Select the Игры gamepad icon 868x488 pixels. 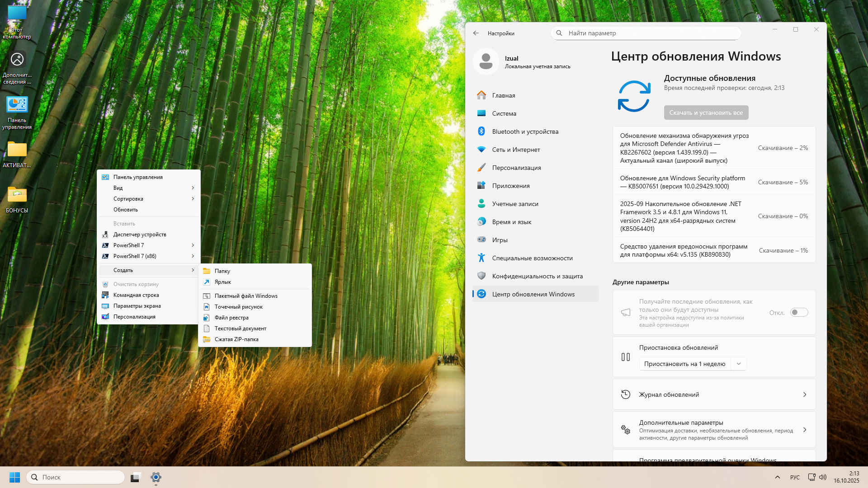(481, 240)
